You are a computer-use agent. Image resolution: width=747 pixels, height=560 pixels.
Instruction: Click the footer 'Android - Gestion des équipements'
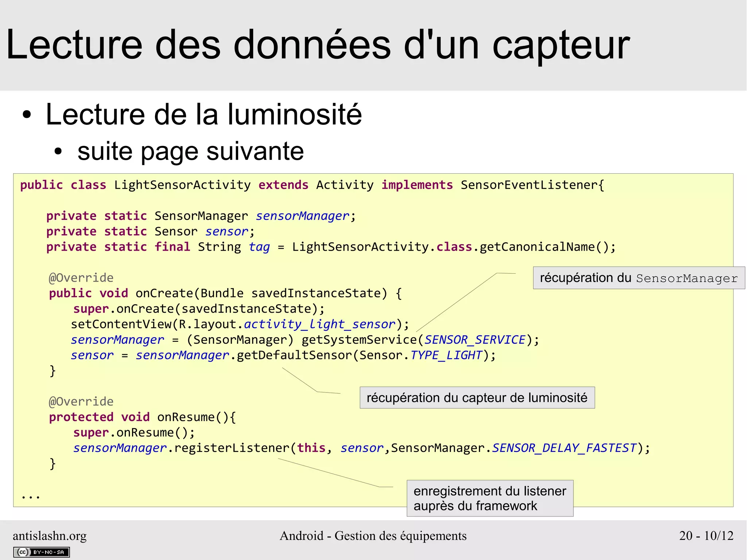[373, 536]
